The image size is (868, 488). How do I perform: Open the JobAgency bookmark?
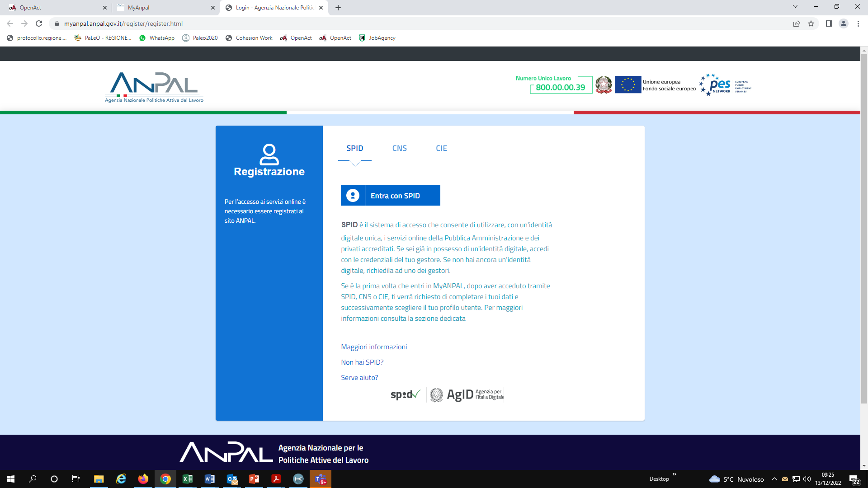coord(377,38)
